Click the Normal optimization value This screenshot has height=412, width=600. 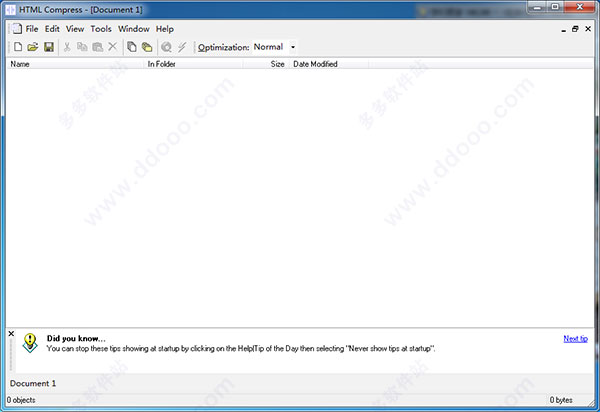(x=268, y=47)
